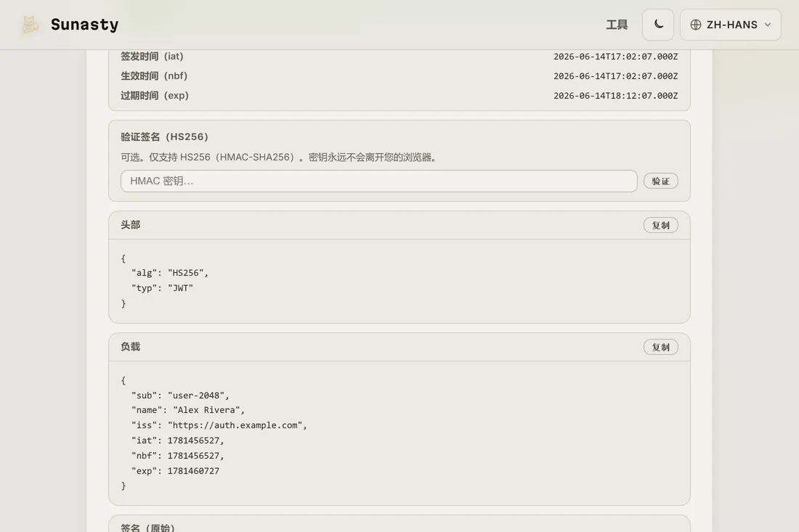Click the Sunasty cat logo icon
This screenshot has width=799, height=532.
point(30,25)
